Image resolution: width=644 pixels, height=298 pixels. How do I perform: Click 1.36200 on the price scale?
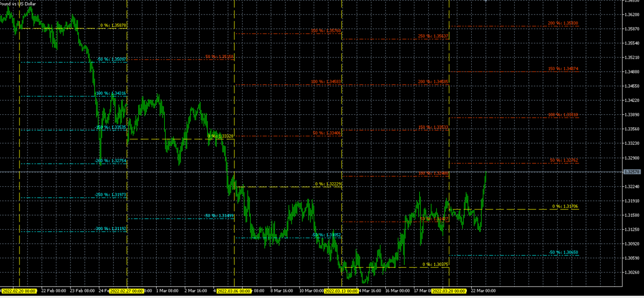pyautogui.click(x=632, y=14)
